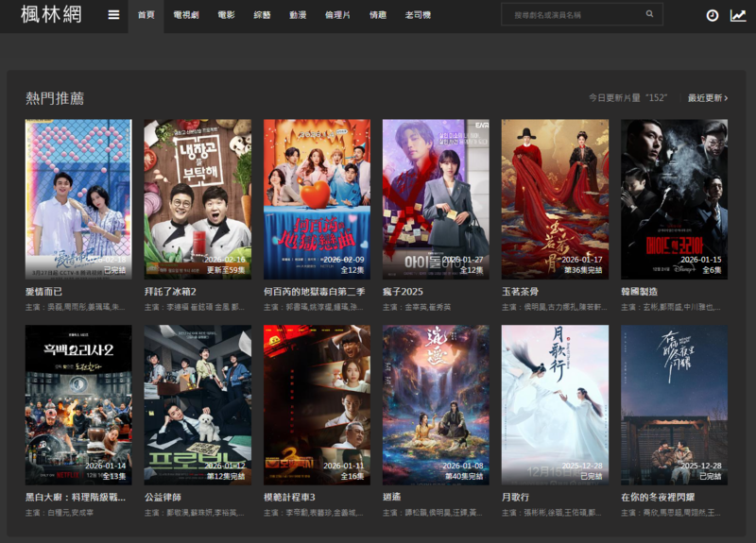
Task: Open watch history clock icon
Action: point(712,16)
